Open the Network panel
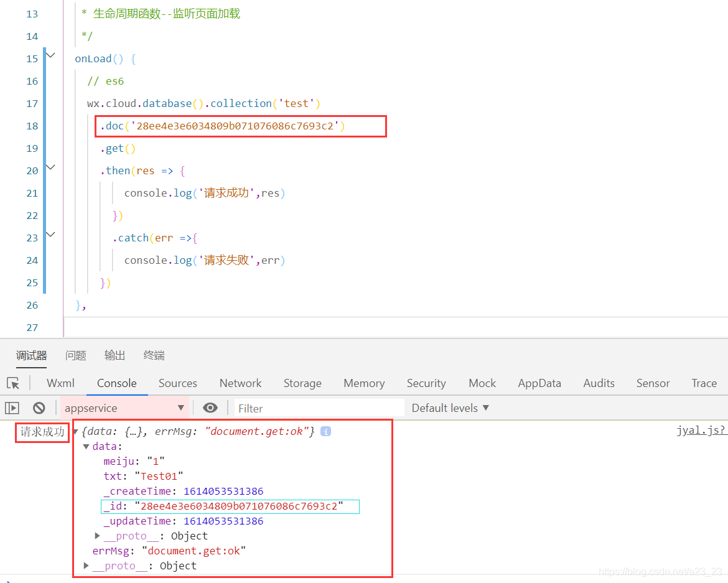Screen dimensions: 728x583 (x=241, y=383)
